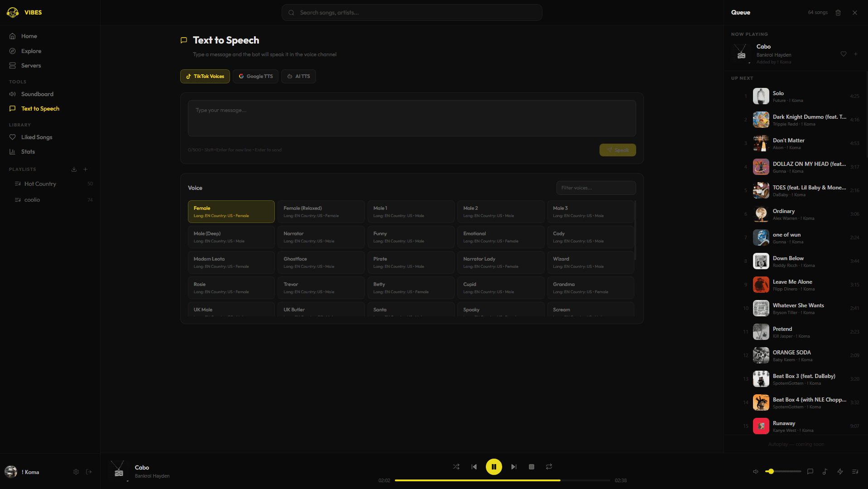Mute audio with the speaker icon
Viewport: 868px width, 489px height.
(755, 472)
